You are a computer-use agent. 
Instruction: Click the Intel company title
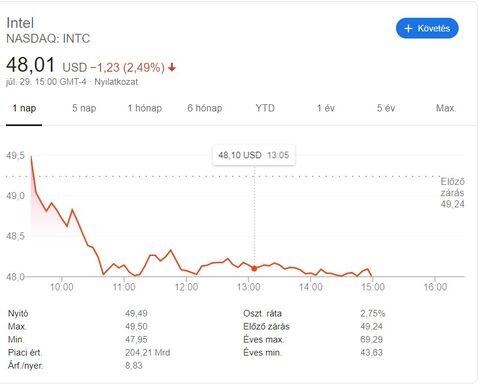(x=20, y=23)
